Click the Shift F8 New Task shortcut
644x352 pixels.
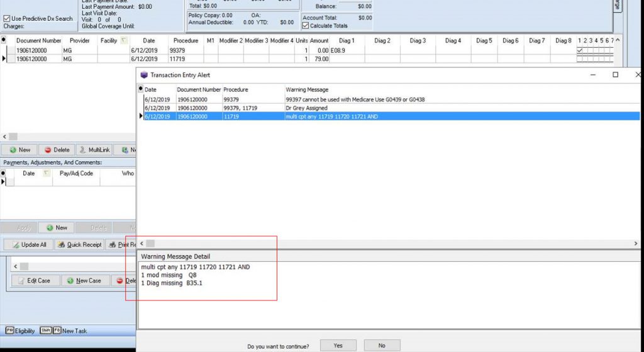tap(64, 331)
